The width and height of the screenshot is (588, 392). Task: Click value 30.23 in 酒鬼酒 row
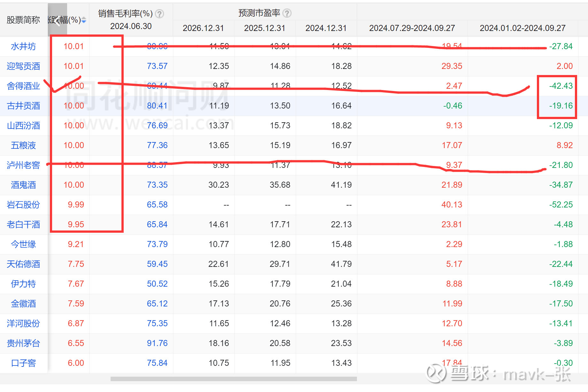point(219,185)
